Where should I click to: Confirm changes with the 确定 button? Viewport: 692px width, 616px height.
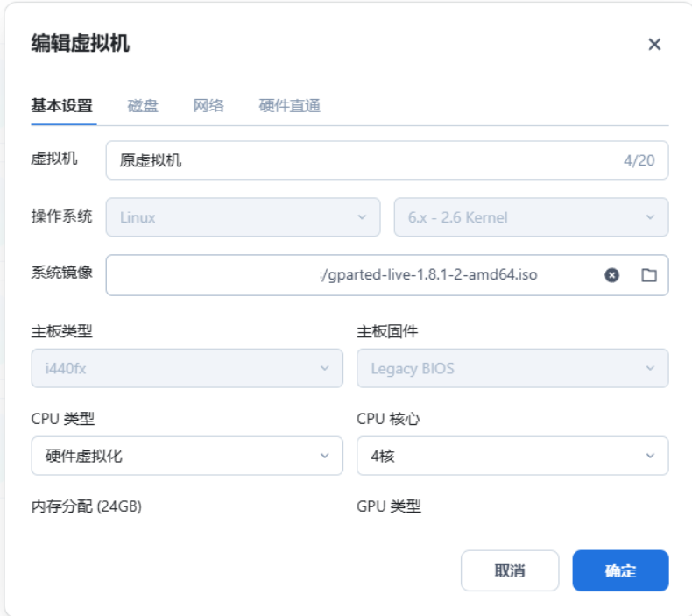coord(620,571)
